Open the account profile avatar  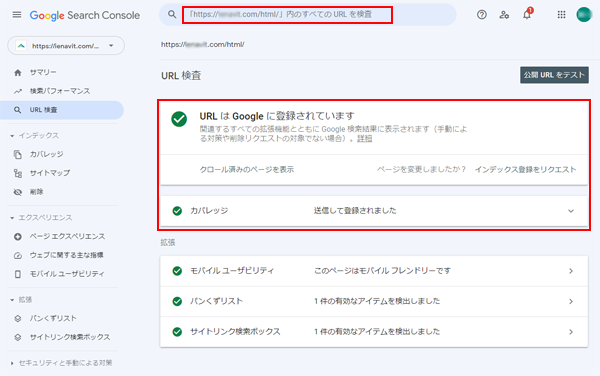pyautogui.click(x=584, y=15)
